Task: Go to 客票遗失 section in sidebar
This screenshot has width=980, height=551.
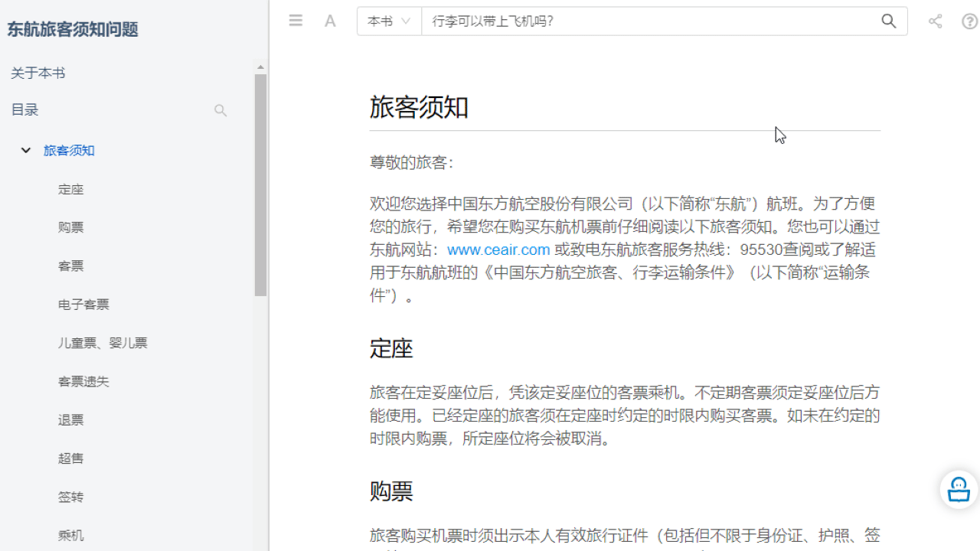Action: point(83,381)
